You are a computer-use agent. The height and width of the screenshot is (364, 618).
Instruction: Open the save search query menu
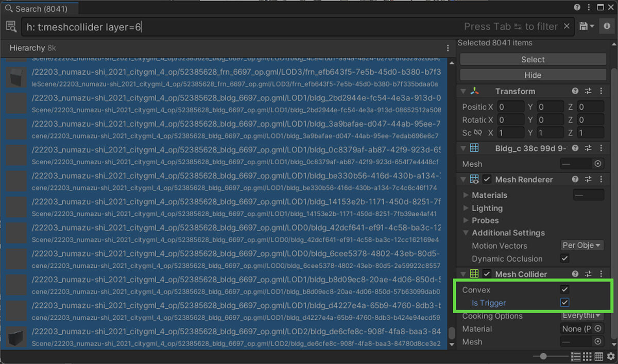[x=587, y=26]
